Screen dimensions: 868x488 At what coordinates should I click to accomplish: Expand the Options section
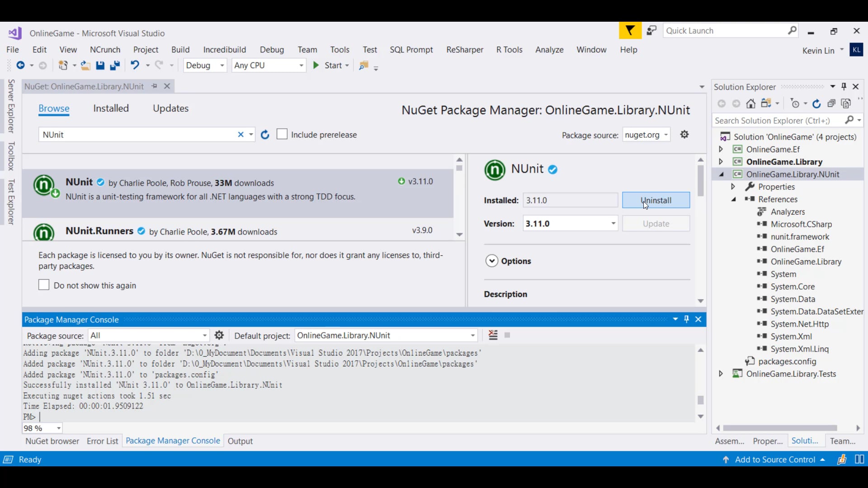492,261
